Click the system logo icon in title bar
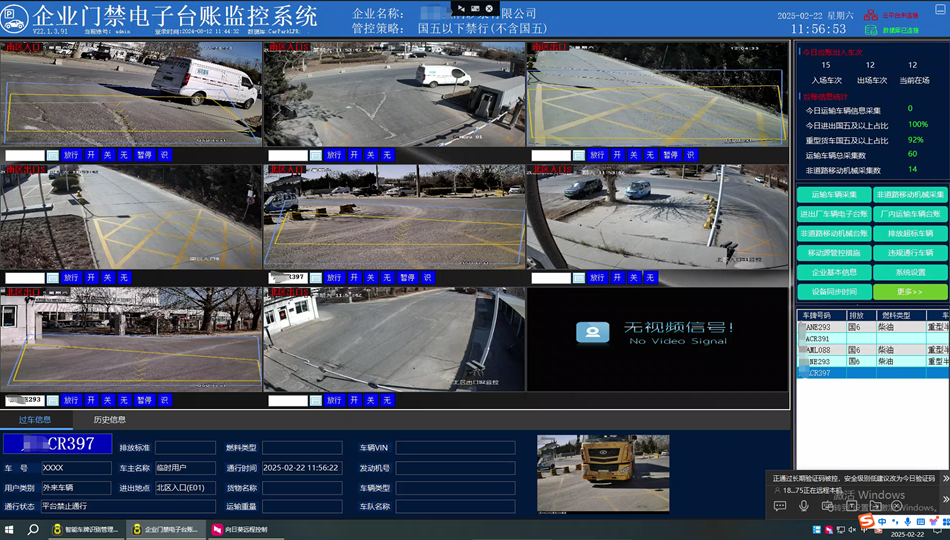The width and height of the screenshot is (950, 540). coord(15,15)
